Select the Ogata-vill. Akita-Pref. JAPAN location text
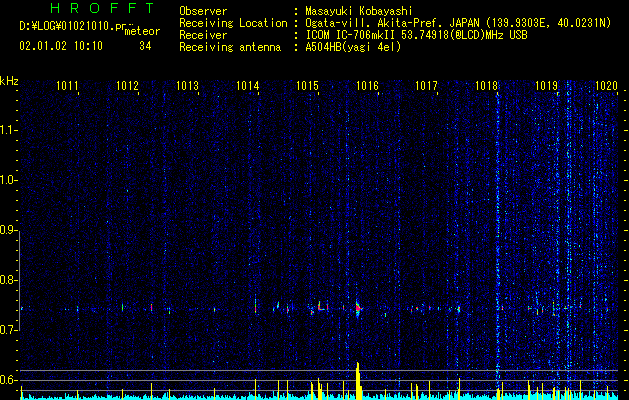The height and width of the screenshot is (400, 629). coord(458,23)
